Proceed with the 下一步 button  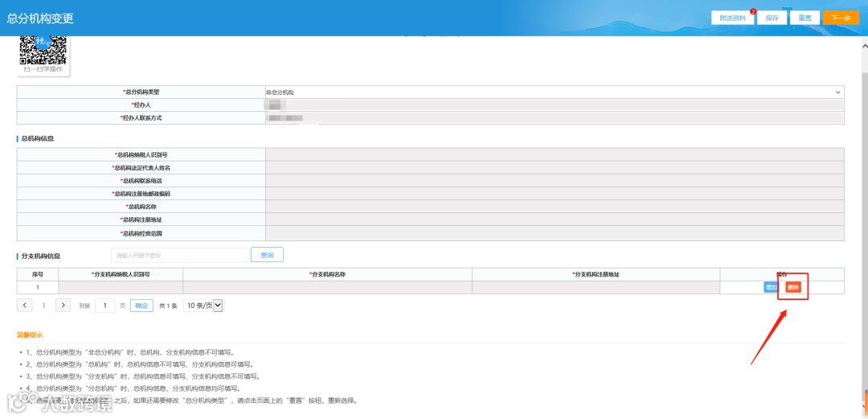(x=841, y=18)
